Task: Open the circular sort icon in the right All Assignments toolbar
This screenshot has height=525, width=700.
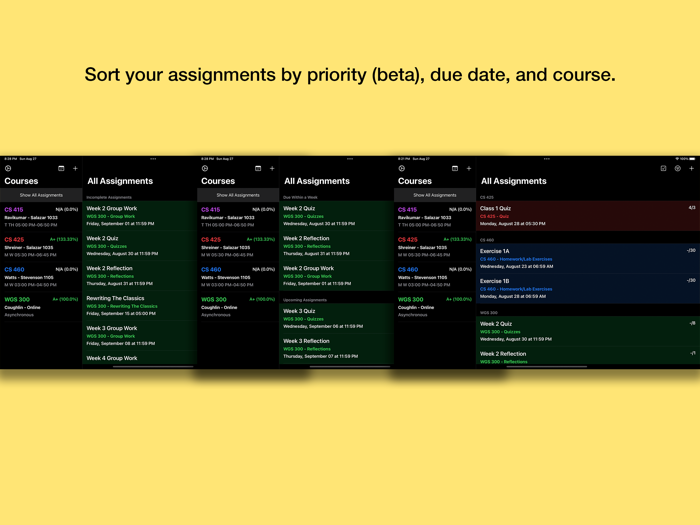Action: point(678,168)
